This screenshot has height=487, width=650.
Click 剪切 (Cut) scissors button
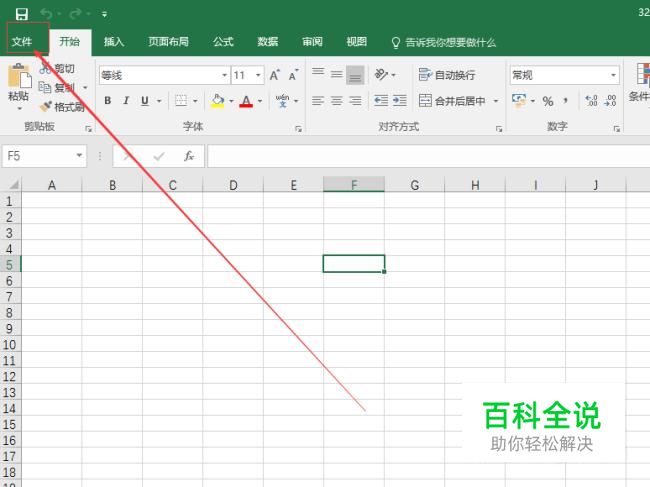tap(57, 68)
